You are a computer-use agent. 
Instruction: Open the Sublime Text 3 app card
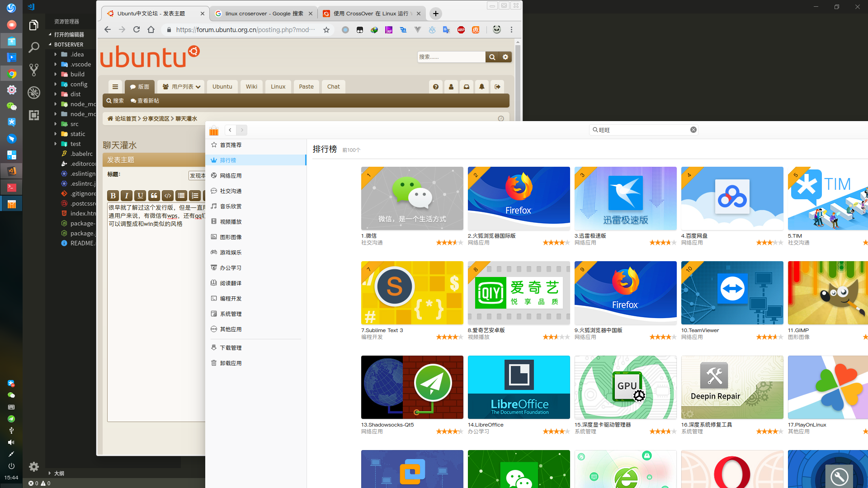(x=412, y=293)
